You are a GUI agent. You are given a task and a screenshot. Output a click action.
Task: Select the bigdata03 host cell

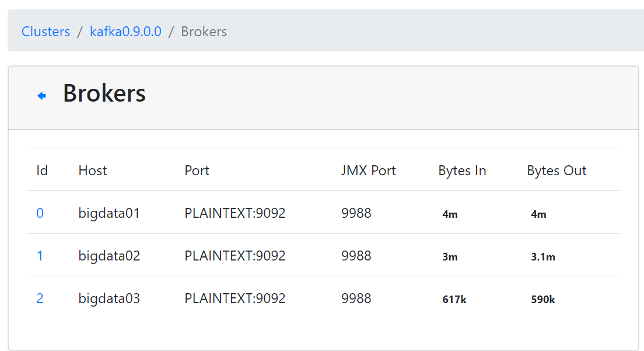click(109, 298)
